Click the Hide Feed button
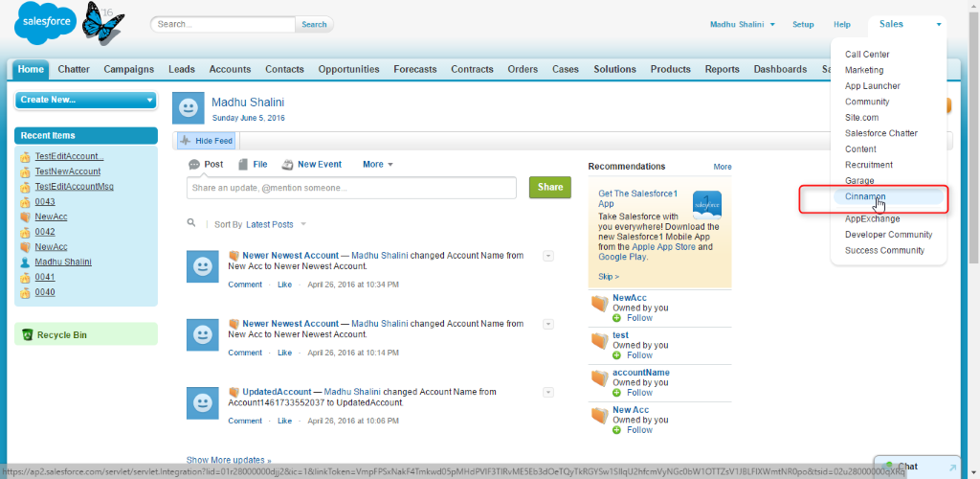The image size is (980, 479). 207,142
